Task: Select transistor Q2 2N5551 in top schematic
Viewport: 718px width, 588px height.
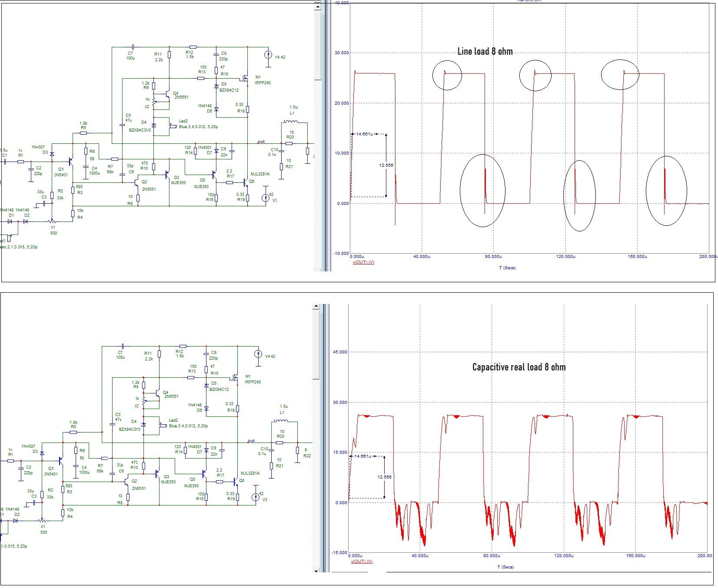Action: [x=137, y=182]
